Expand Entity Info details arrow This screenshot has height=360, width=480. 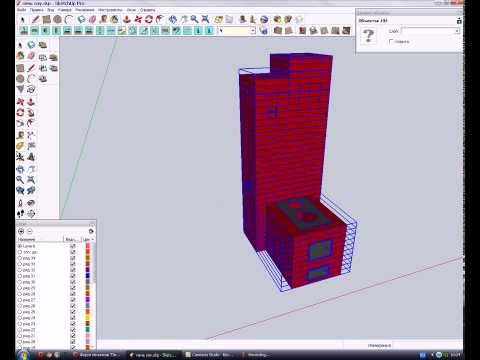[459, 21]
